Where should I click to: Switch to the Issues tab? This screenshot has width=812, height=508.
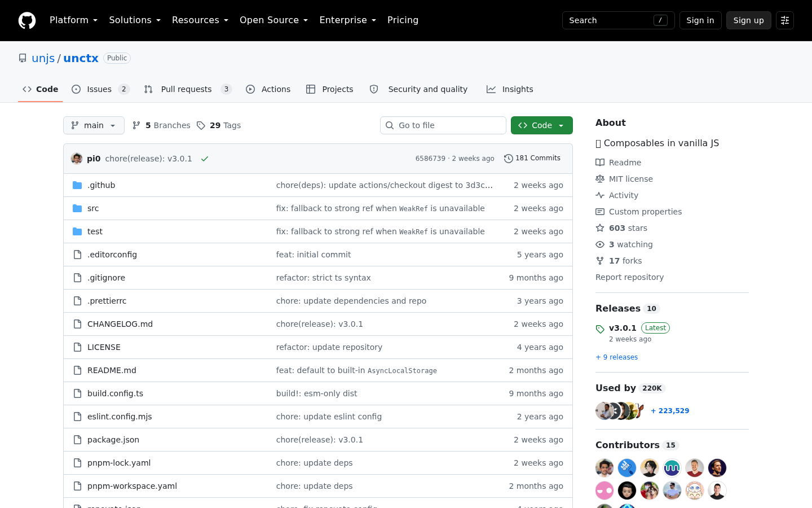100,89
